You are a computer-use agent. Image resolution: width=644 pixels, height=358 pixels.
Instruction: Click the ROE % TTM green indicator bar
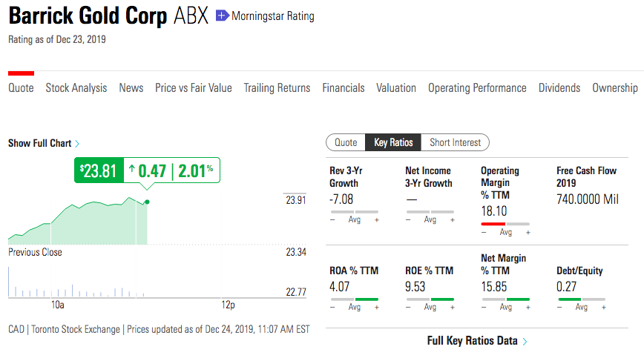pos(443,299)
